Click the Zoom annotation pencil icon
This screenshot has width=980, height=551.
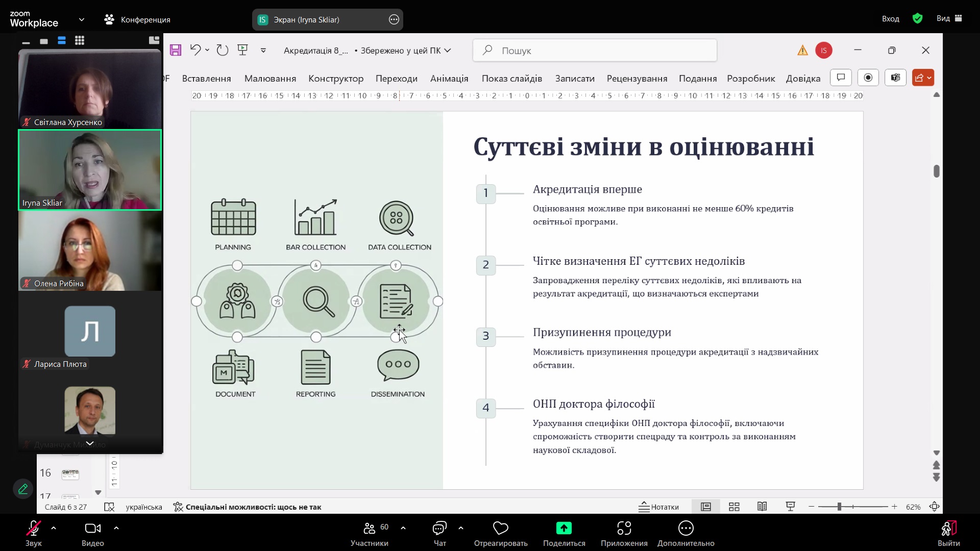coord(23,489)
